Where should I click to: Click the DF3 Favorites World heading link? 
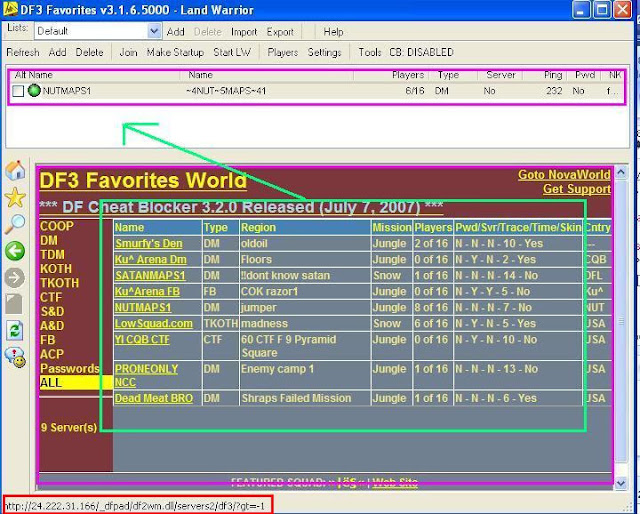coord(143,180)
